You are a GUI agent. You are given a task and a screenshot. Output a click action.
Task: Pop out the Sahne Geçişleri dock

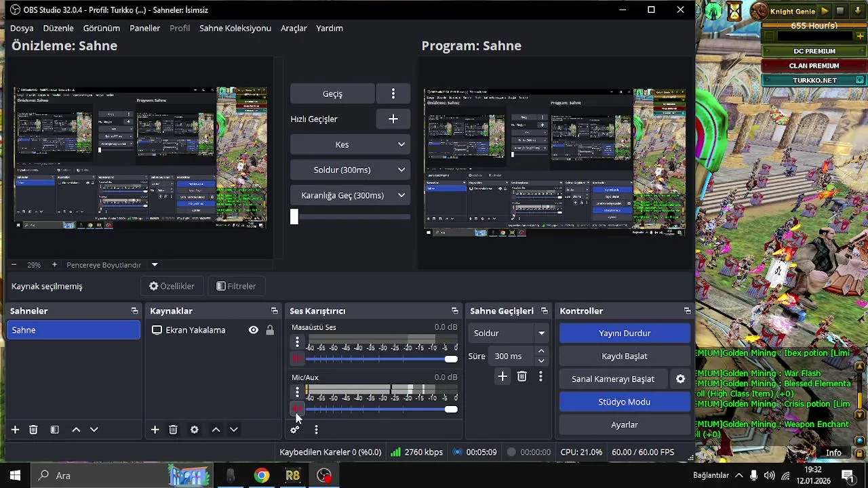pos(544,311)
